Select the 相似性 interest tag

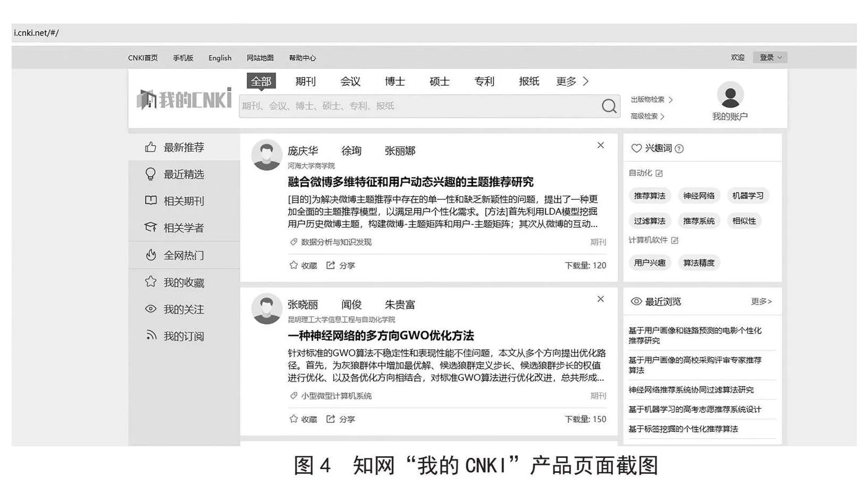[744, 221]
